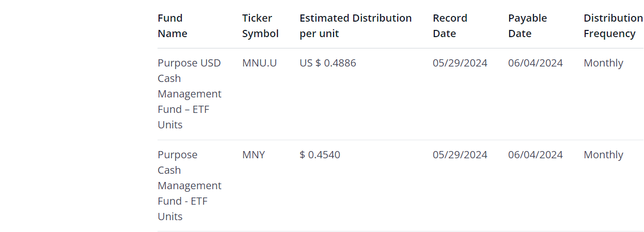Select Monthly frequency in the MNU.U row

click(x=603, y=63)
